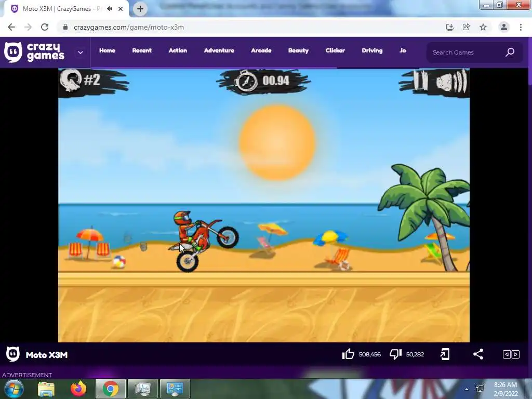
Task: Close the Moto X3M browser tab
Action: point(121,9)
